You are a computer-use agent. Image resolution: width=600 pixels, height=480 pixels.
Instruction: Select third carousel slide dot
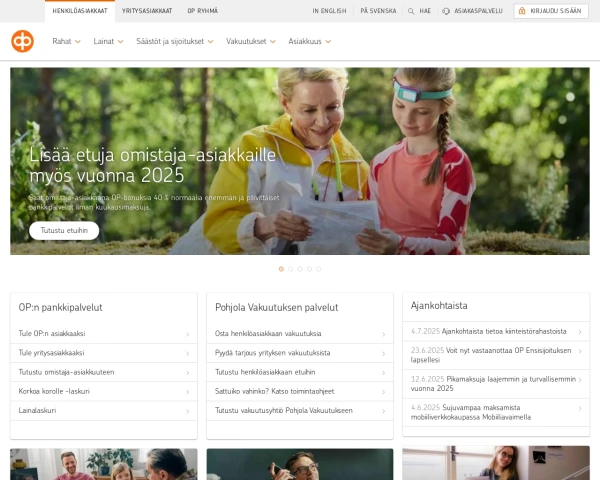(x=300, y=269)
